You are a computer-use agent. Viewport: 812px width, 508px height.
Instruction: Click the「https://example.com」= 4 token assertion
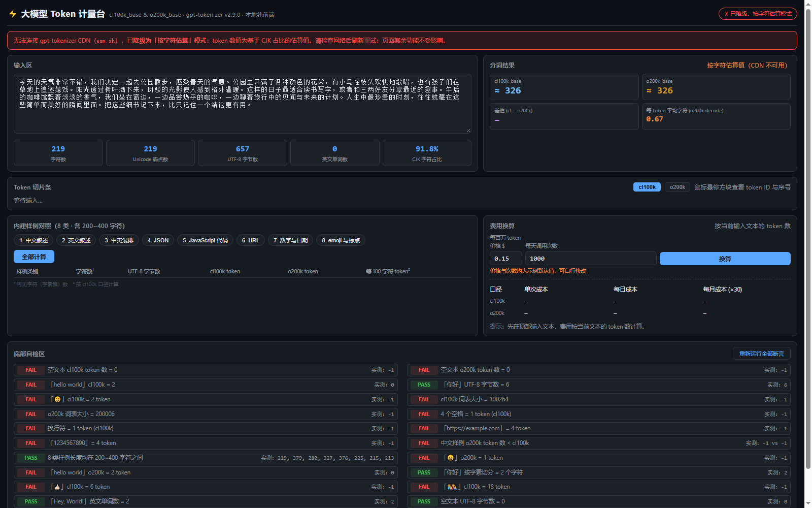[x=599, y=428]
